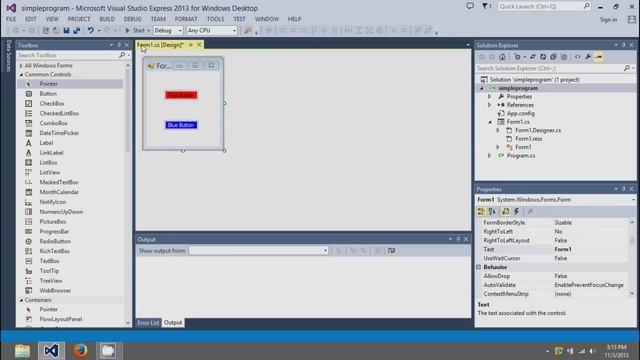Click the View Code icon in Solution Explorer
The image size is (640, 360).
point(578,57)
